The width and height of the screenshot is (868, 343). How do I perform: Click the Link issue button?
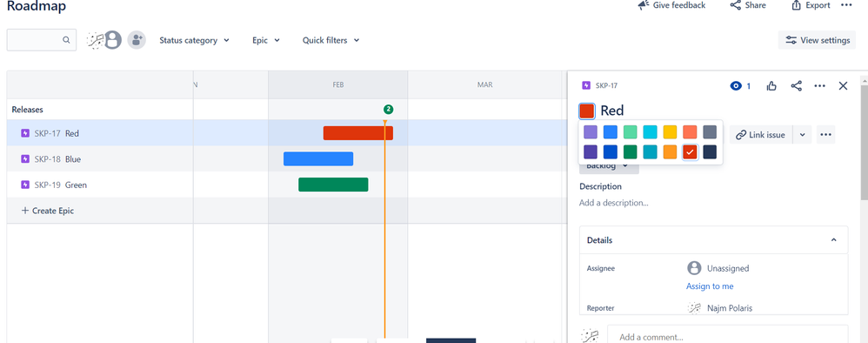coord(761,135)
